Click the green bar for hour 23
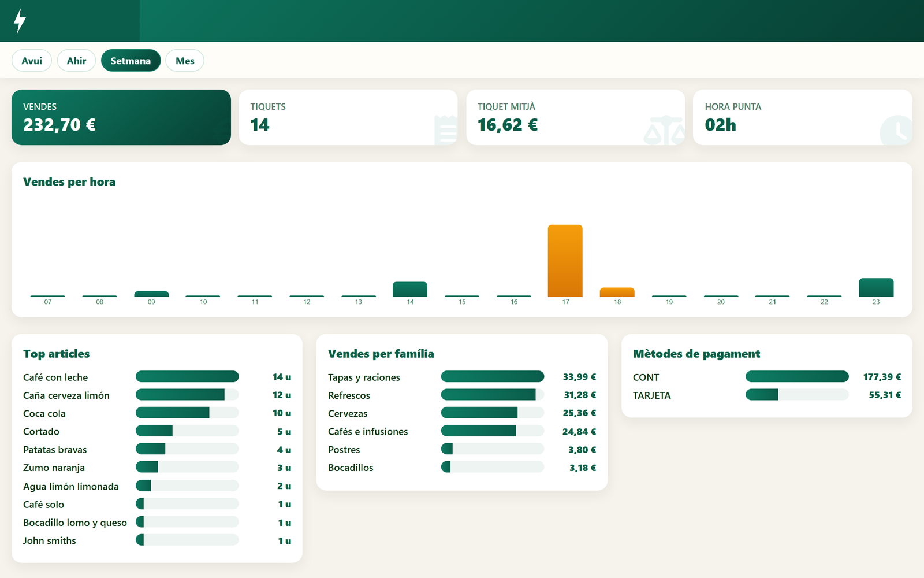Screen dimensions: 924x578 (x=876, y=288)
